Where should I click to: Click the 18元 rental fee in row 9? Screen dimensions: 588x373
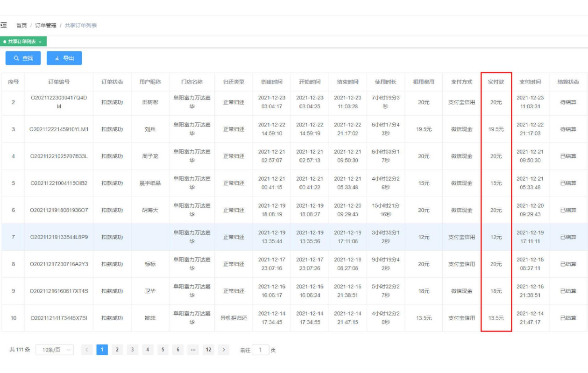click(424, 291)
